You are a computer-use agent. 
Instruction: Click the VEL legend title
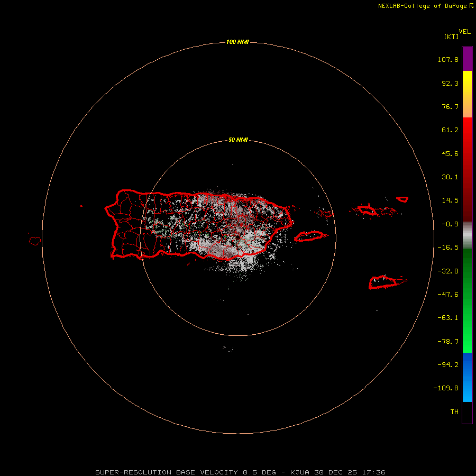click(x=464, y=32)
